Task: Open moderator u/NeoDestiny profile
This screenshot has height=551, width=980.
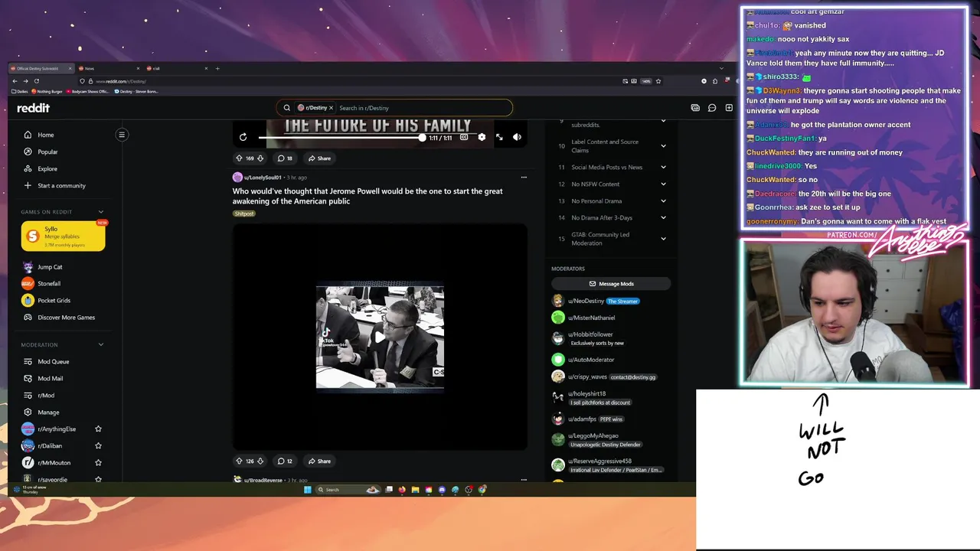Action: [x=586, y=301]
